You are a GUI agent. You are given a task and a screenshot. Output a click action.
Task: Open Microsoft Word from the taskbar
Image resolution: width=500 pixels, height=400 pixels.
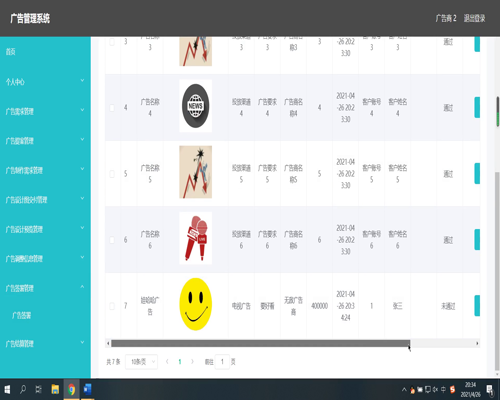pos(87,389)
